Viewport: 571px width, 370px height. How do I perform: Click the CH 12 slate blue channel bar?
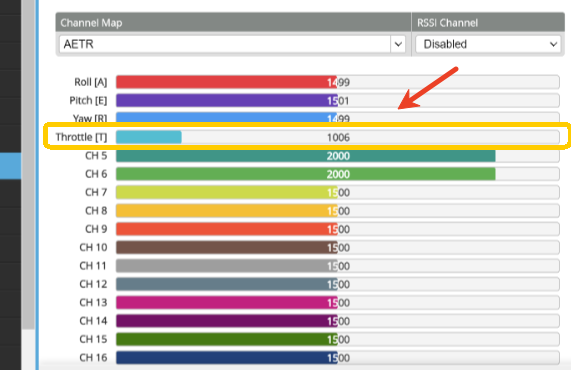(338, 284)
